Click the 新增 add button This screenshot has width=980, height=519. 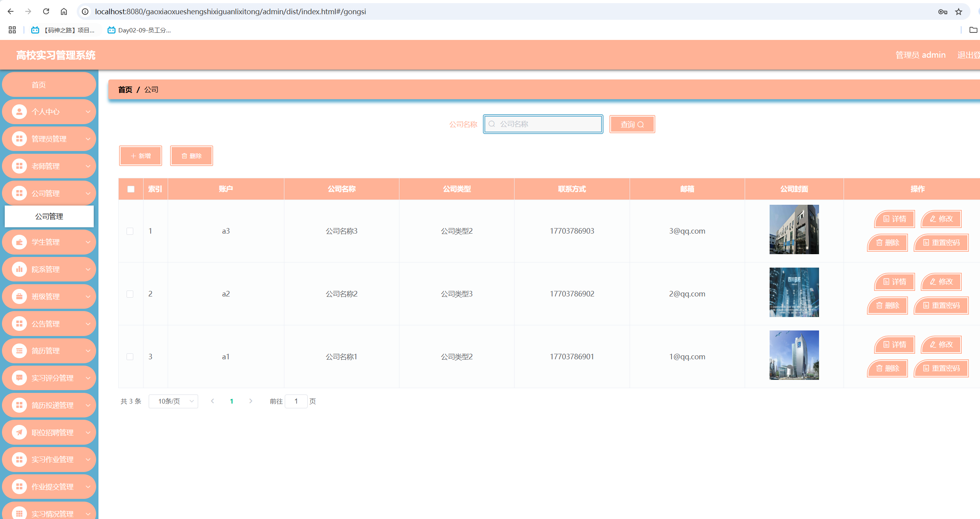click(141, 156)
